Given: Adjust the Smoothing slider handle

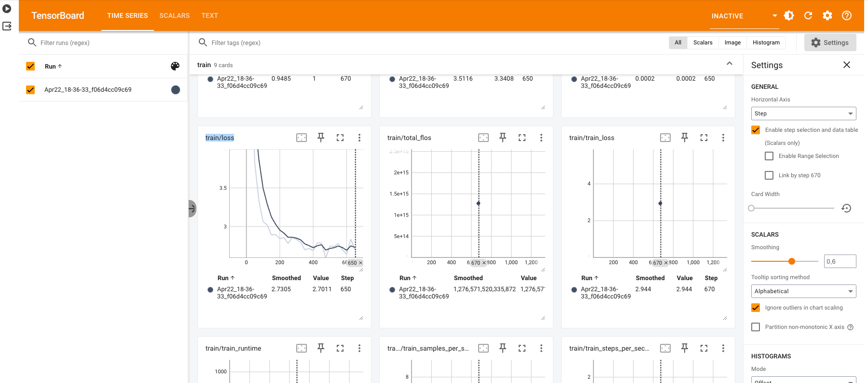Looking at the screenshot, I should (x=792, y=261).
